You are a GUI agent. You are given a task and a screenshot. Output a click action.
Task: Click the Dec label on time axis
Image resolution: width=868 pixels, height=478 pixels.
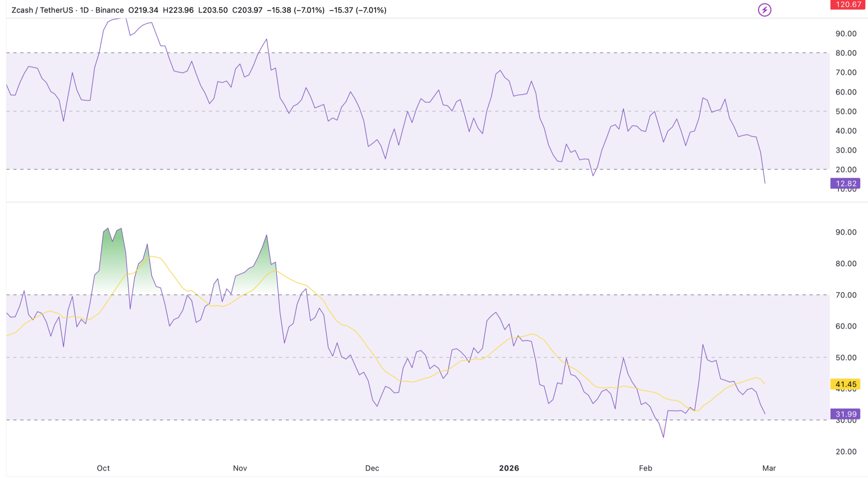pos(372,468)
